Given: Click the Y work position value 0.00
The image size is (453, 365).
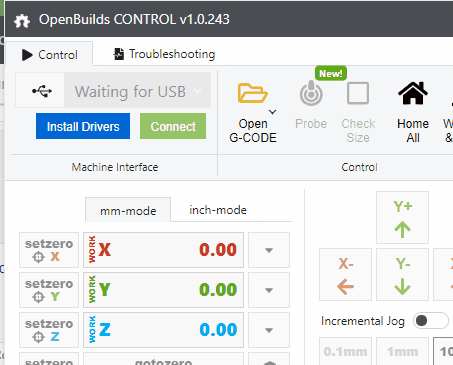Looking at the screenshot, I should pyautogui.click(x=218, y=290).
